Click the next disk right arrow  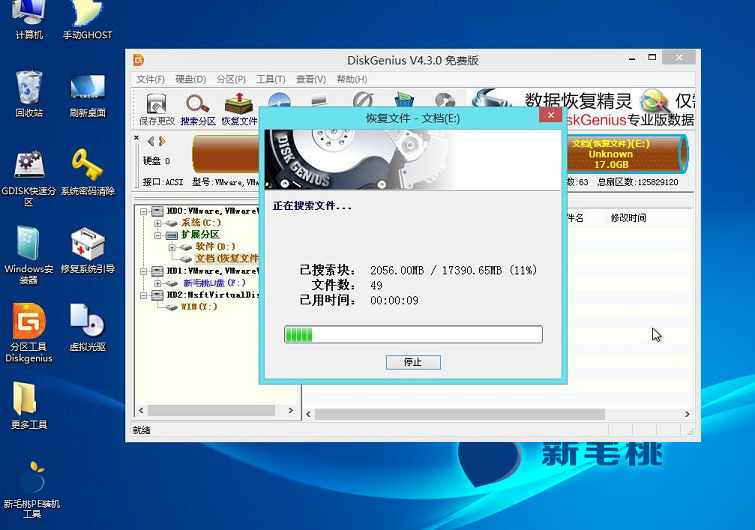coord(162,141)
